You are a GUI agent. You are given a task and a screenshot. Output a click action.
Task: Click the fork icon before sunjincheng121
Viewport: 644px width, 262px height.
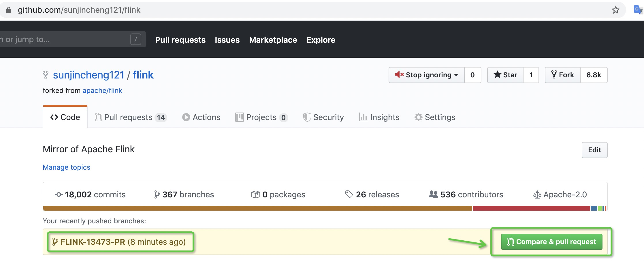coord(46,75)
